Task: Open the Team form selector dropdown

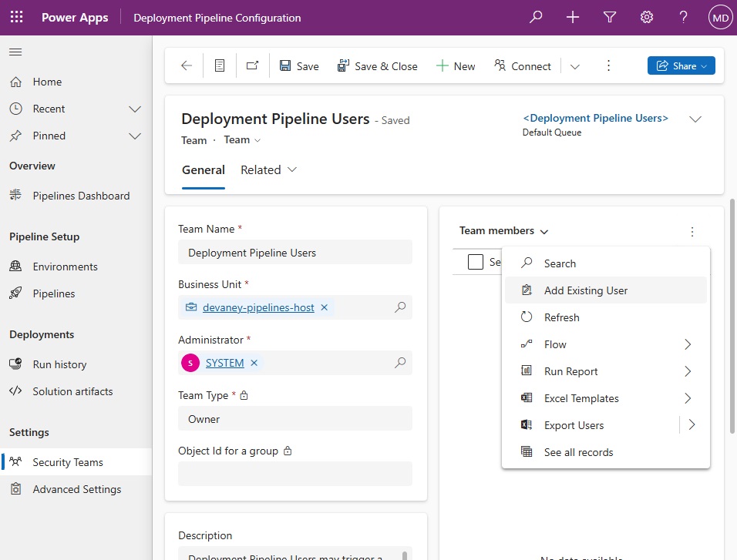Action: 242,140
